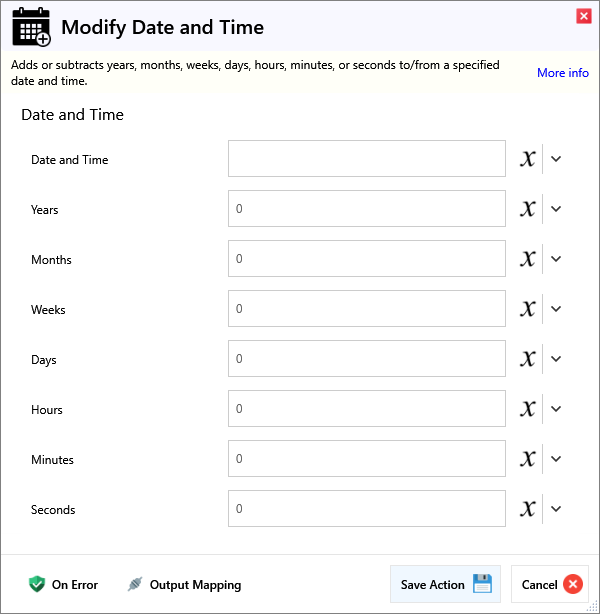Focus the Days input field

[x=366, y=359]
